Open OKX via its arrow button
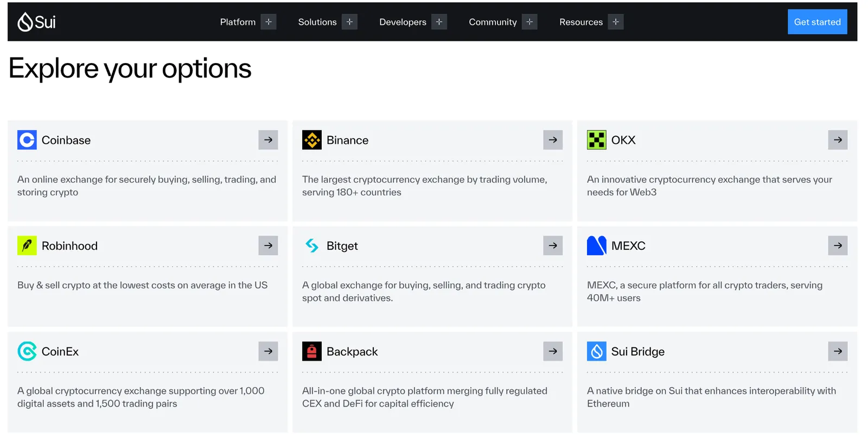The width and height of the screenshot is (868, 437). (x=838, y=140)
